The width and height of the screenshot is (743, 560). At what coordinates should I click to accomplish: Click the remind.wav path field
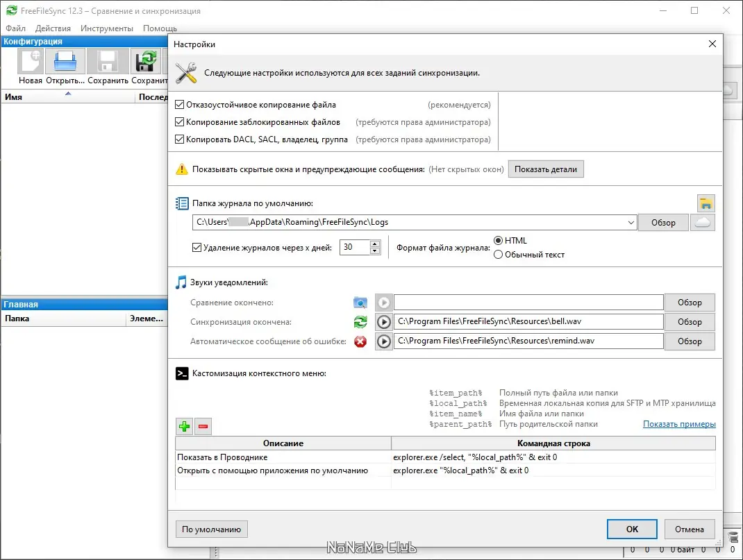528,341
